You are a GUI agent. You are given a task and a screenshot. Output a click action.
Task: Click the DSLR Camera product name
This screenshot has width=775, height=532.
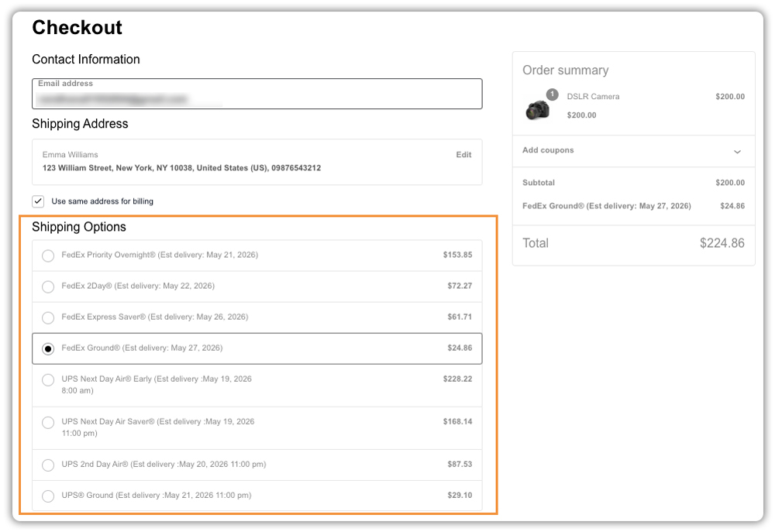pos(593,96)
